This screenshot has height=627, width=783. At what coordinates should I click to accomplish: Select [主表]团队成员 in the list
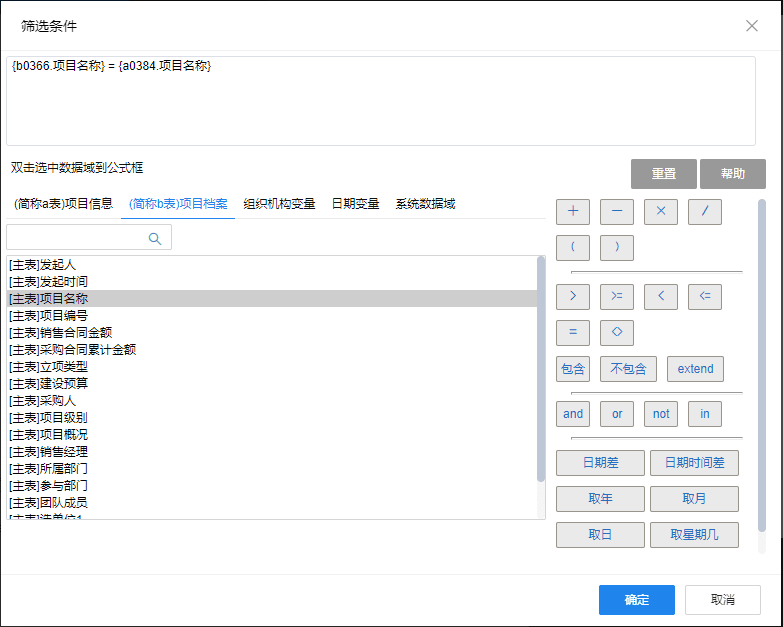(272, 502)
